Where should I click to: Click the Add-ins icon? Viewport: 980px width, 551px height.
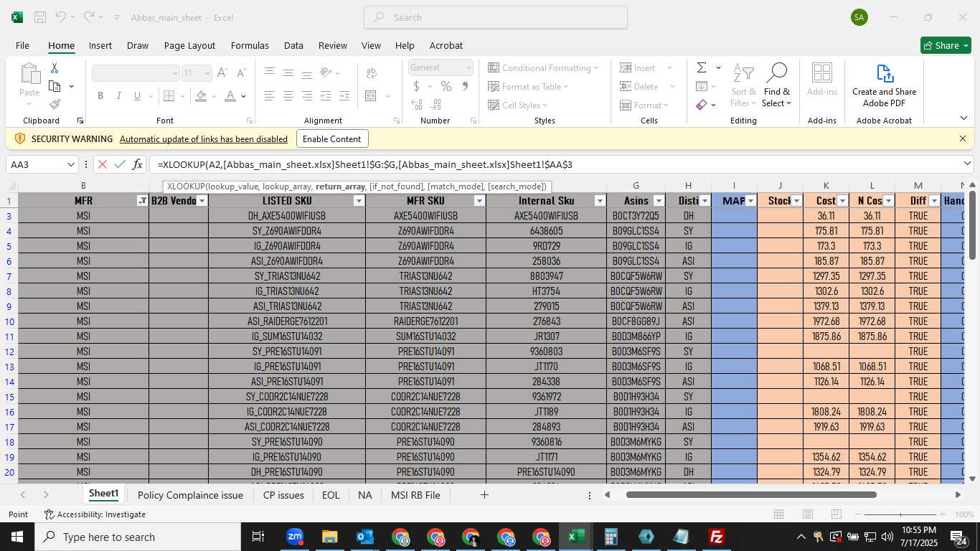[x=822, y=79]
